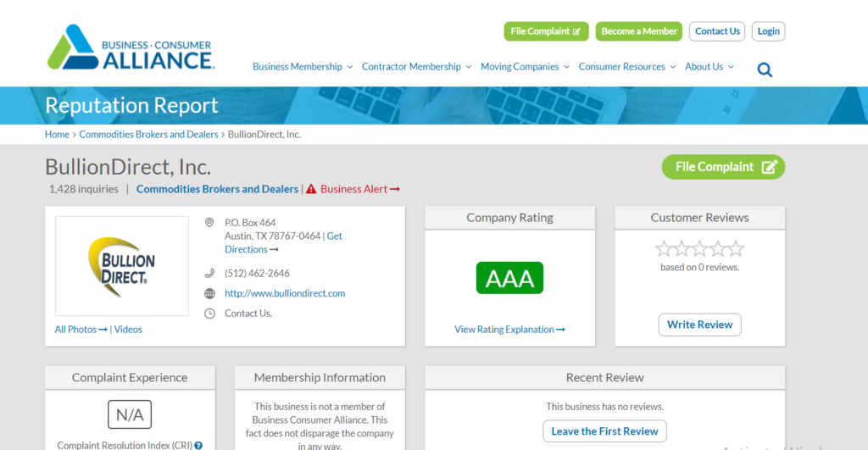The width and height of the screenshot is (868, 450).
Task: Open Commodities Brokers and Dealers breadcrumb link
Action: pos(148,135)
